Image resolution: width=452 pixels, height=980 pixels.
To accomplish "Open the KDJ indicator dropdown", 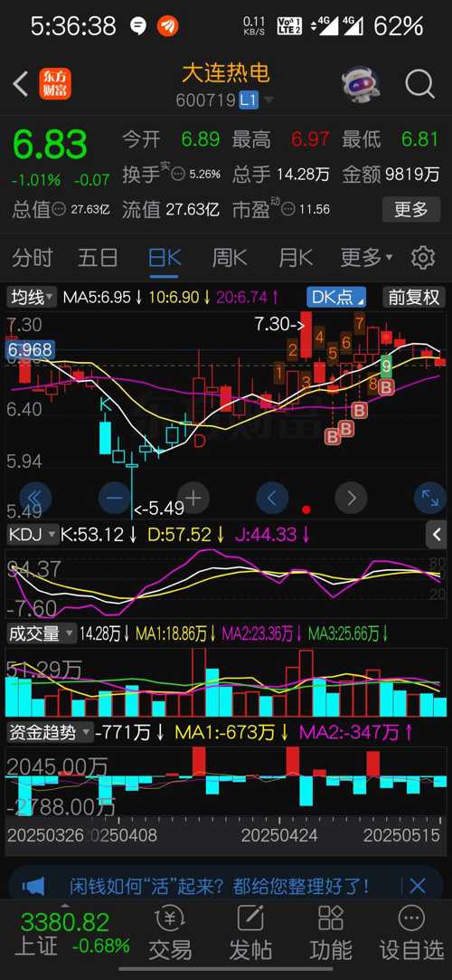I will (x=33, y=535).
